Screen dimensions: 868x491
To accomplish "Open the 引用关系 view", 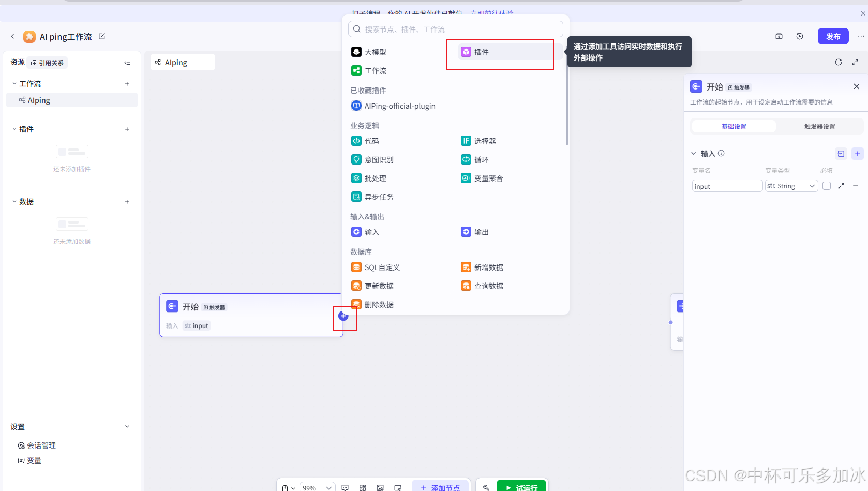I will click(47, 63).
